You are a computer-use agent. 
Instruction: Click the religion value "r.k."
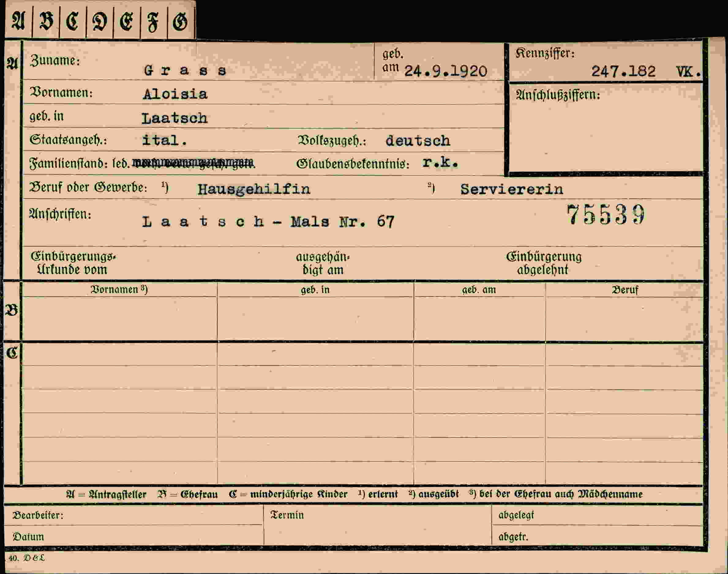point(440,163)
